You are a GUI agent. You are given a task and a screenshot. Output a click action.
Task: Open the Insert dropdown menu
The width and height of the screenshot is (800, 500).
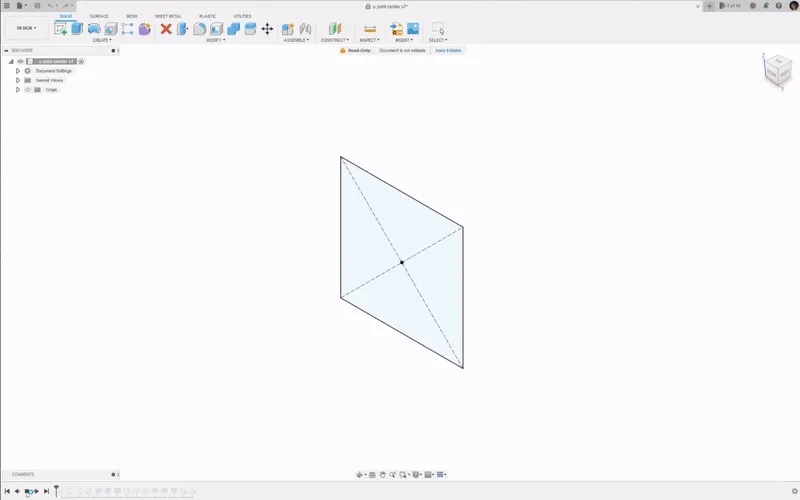click(x=404, y=40)
